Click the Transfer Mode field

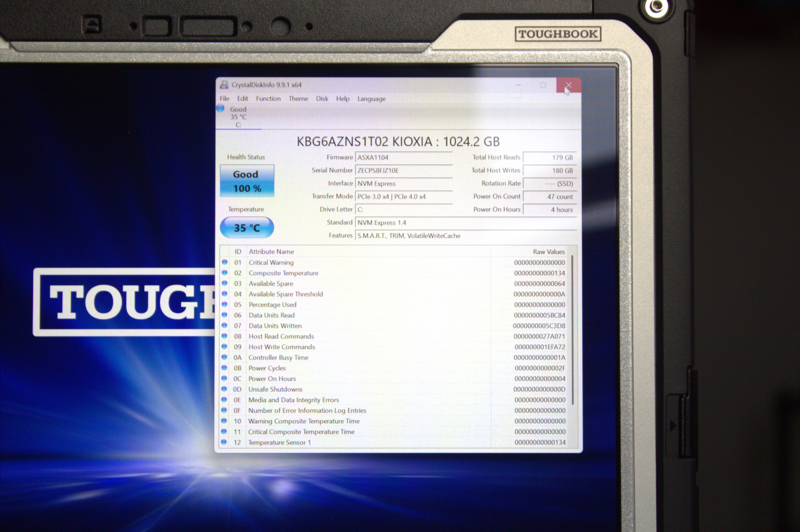404,196
